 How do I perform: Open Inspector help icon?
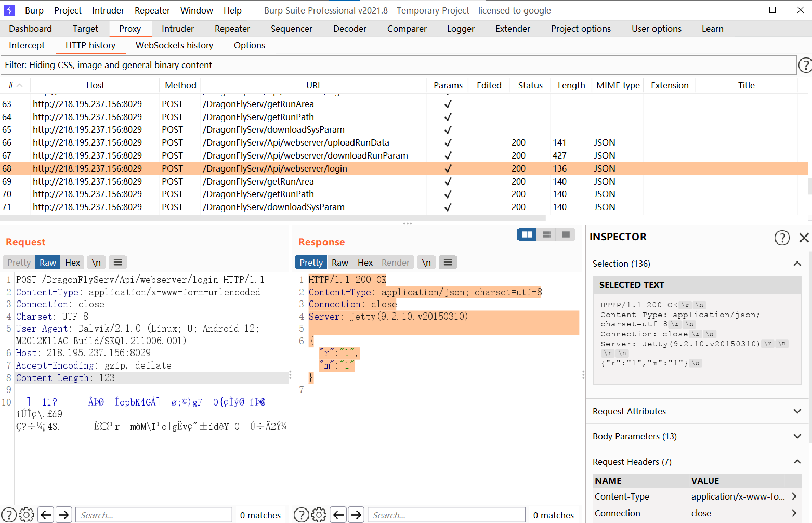click(x=782, y=238)
